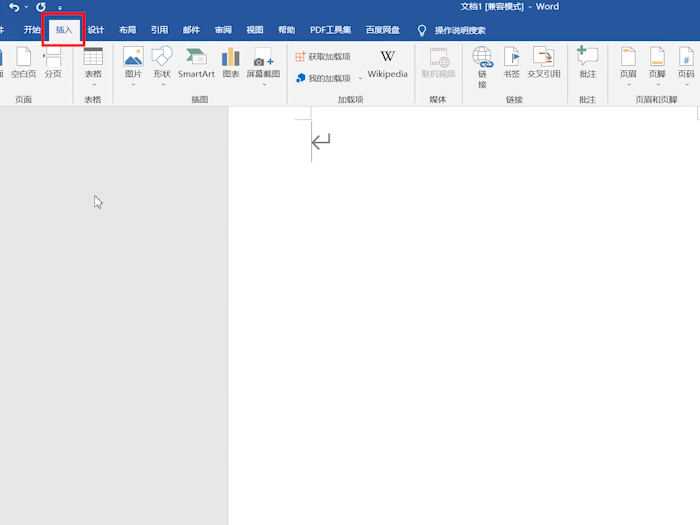700x525 pixels.
Task: Insert a 交叉引用 cross-reference
Action: click(x=544, y=62)
